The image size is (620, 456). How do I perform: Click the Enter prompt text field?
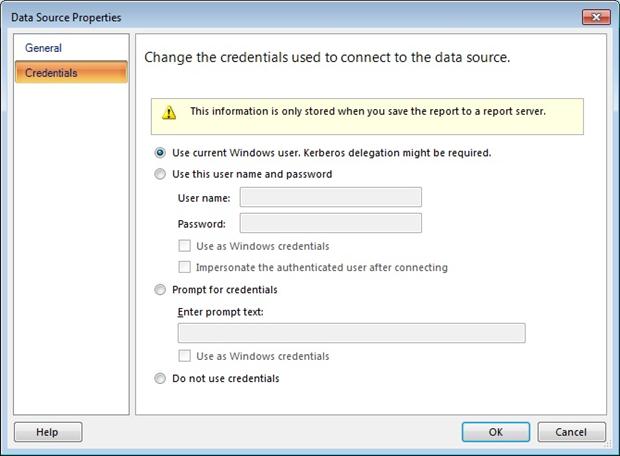click(x=351, y=333)
